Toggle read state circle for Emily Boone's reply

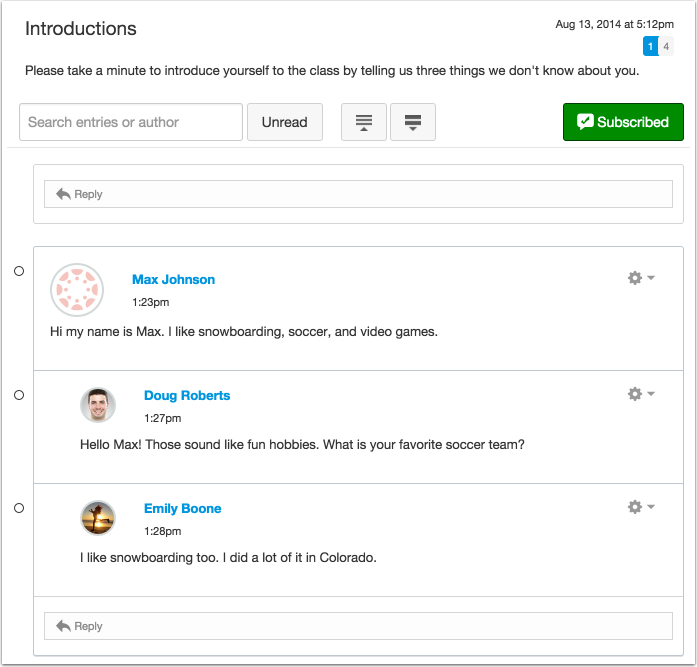pyautogui.click(x=19, y=508)
